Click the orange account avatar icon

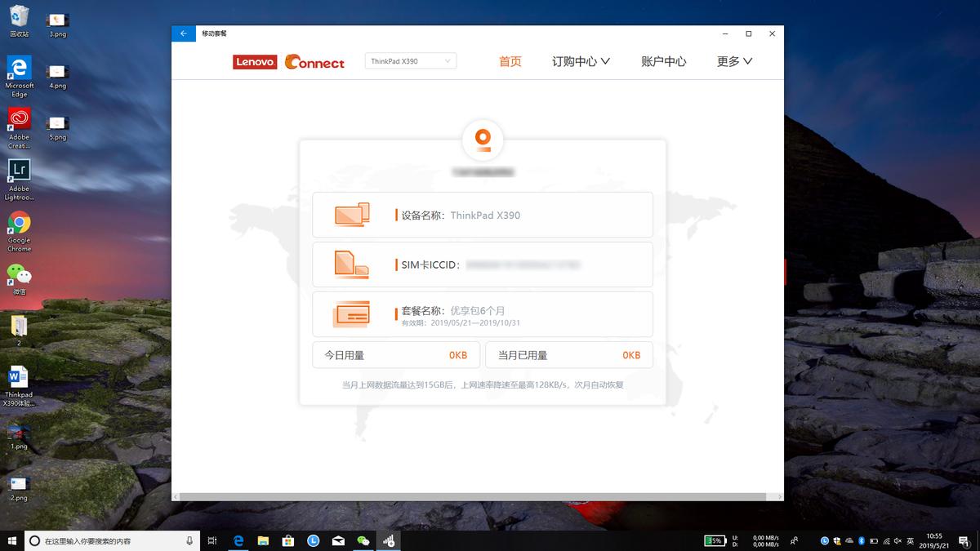[x=483, y=139]
